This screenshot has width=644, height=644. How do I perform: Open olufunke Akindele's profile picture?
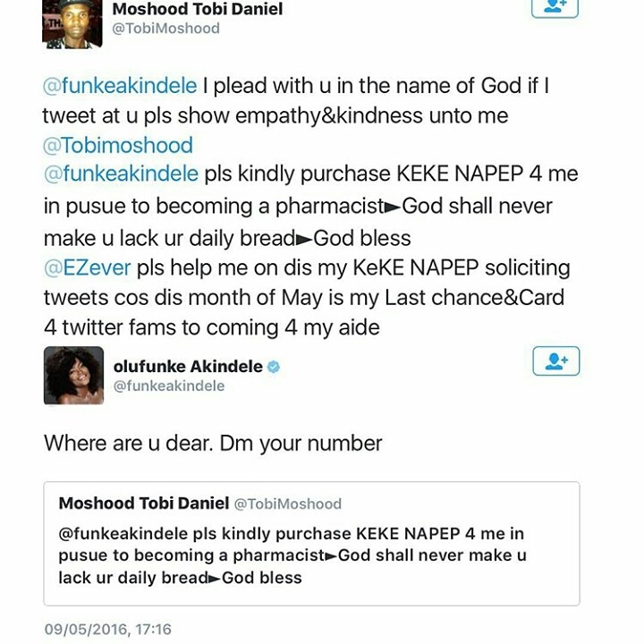tap(72, 376)
